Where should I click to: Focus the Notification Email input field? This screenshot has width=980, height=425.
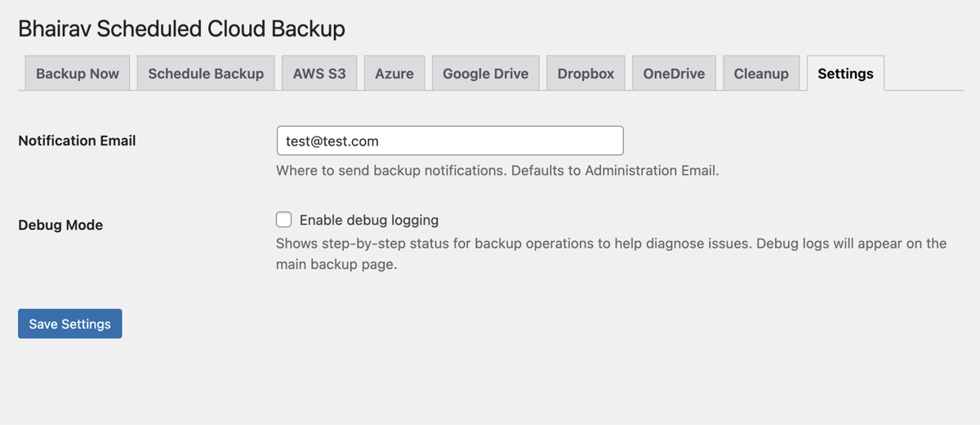(450, 141)
